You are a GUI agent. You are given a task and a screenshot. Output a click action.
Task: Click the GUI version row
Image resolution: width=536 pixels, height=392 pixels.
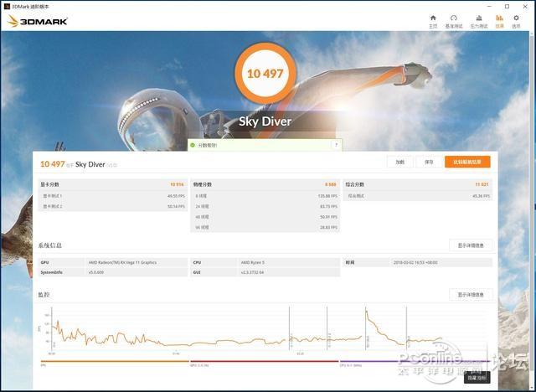pos(265,272)
